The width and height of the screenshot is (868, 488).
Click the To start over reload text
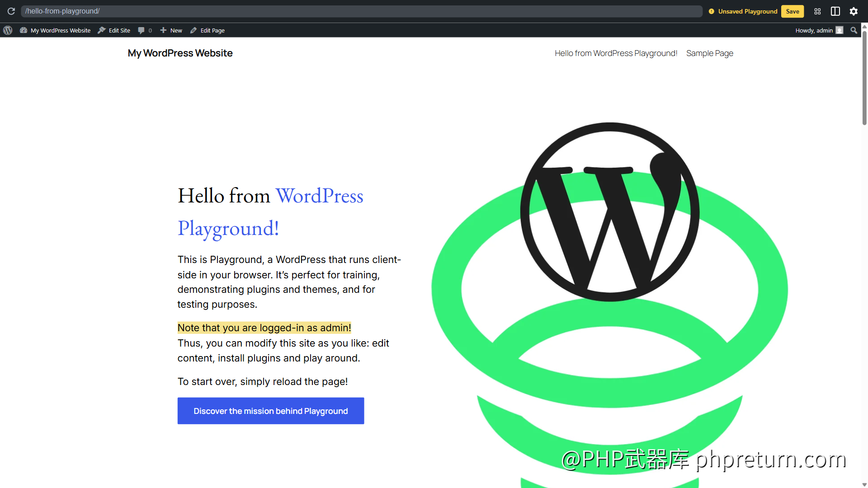263,381
